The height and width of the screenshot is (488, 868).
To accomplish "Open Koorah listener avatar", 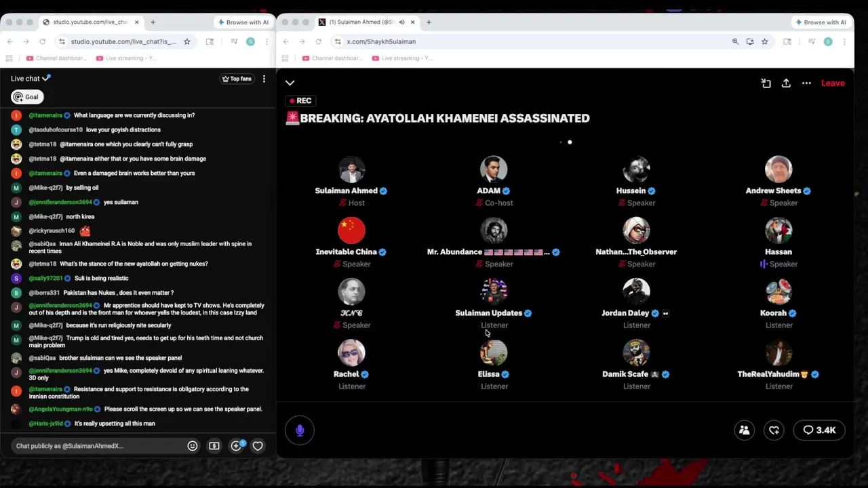I will pos(778,291).
